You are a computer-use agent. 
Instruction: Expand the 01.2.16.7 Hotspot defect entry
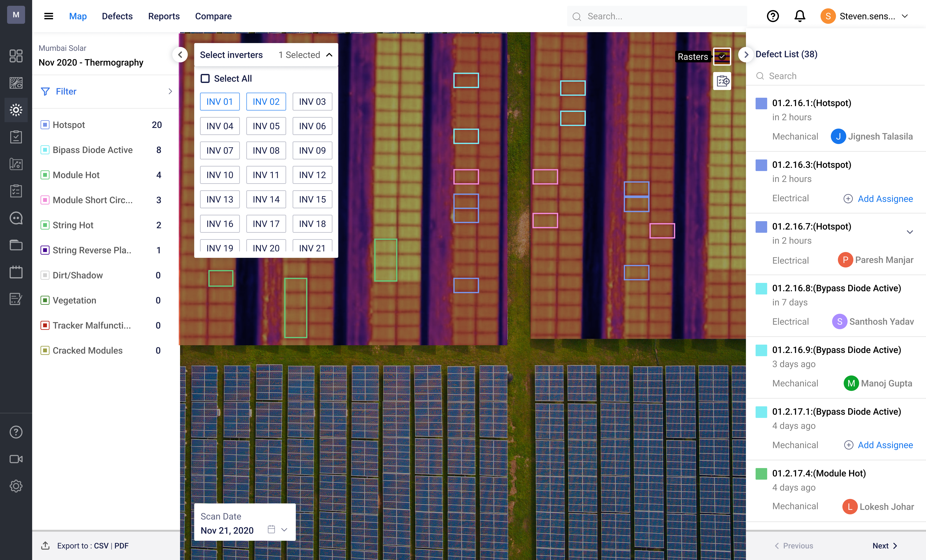(x=909, y=232)
